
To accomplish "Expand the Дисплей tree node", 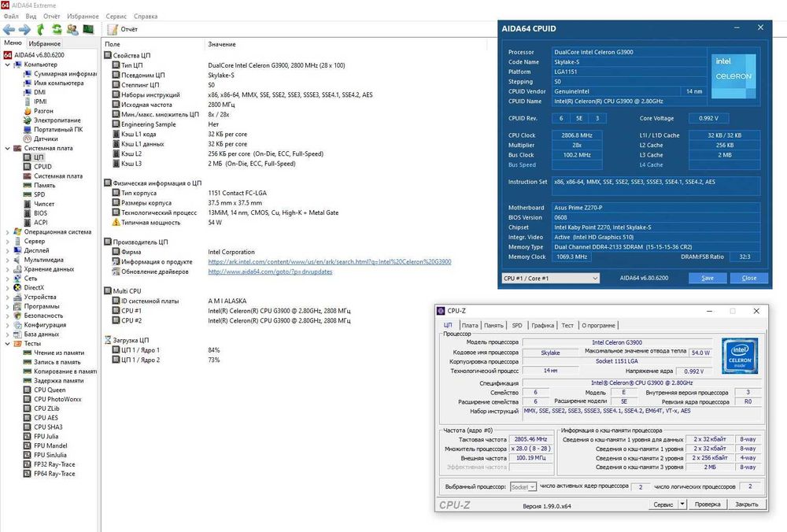I will pyautogui.click(x=8, y=250).
